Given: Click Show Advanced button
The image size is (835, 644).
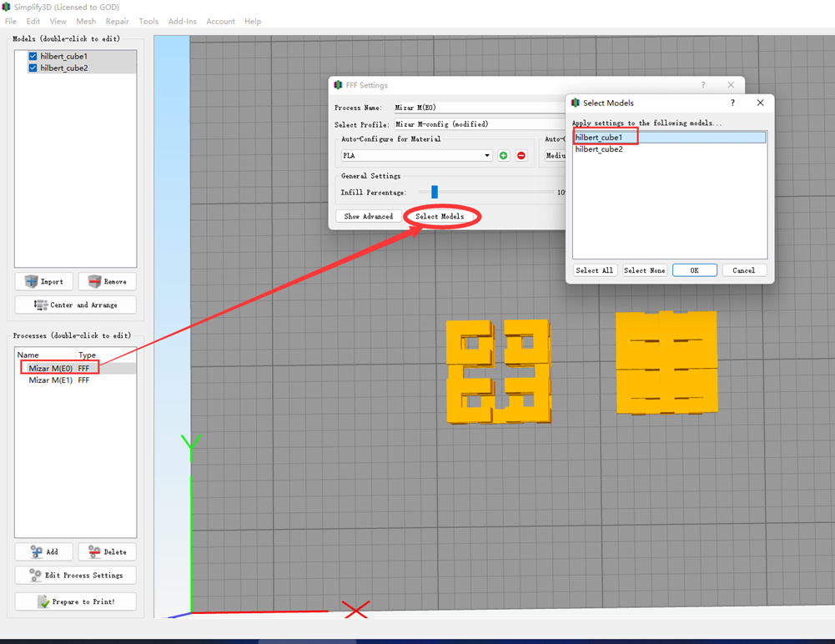Looking at the screenshot, I should pyautogui.click(x=369, y=216).
